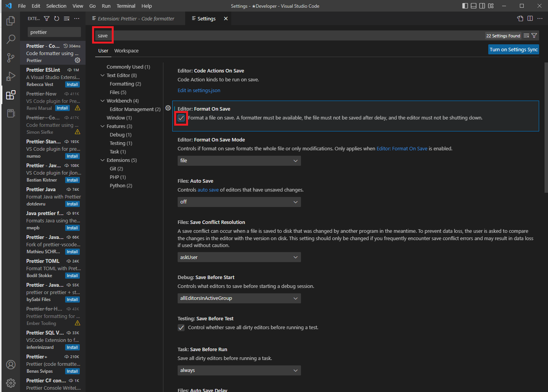Click Edit in settings.json link
548x392 pixels.
coord(199,91)
